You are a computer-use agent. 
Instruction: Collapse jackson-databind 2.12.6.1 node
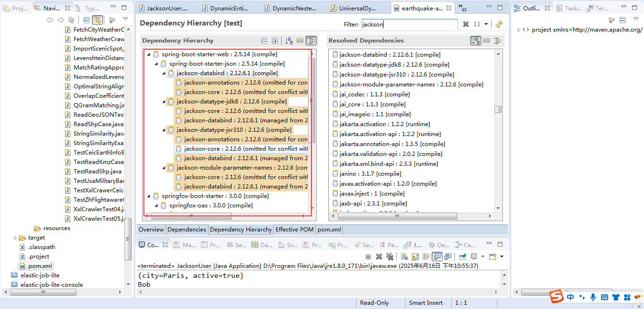click(x=164, y=73)
